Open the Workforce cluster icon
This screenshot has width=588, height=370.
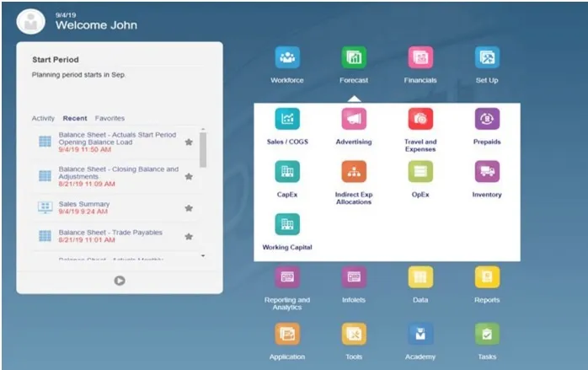[x=287, y=58]
